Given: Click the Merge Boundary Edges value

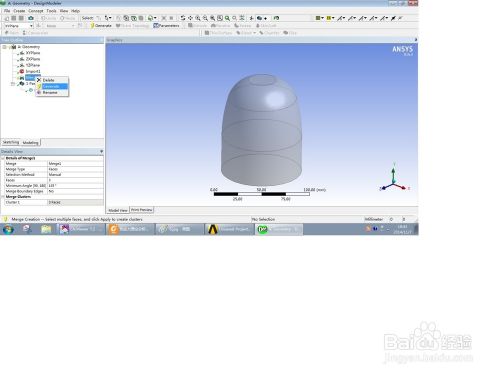Looking at the screenshot, I should (75, 191).
